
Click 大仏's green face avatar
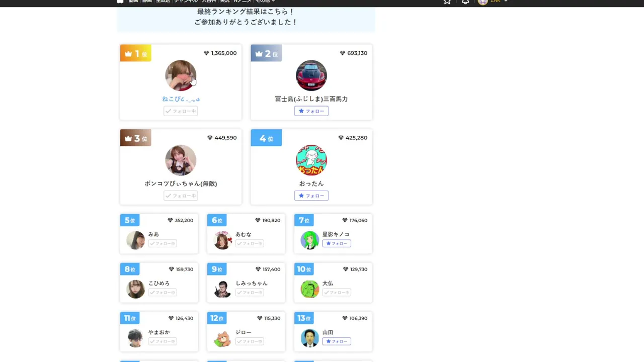coord(310,289)
